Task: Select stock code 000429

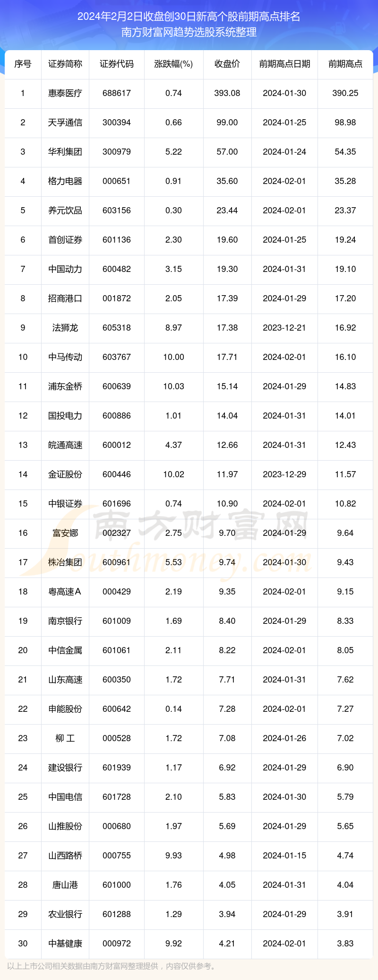Action: click(x=117, y=592)
